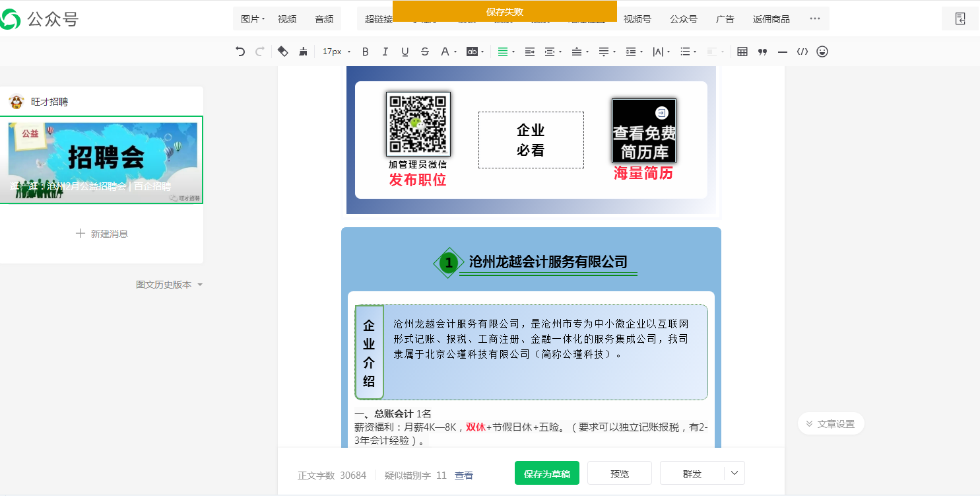Viewport: 980px width, 496px height.
Task: Click the 公众号 insert option
Action: (684, 19)
